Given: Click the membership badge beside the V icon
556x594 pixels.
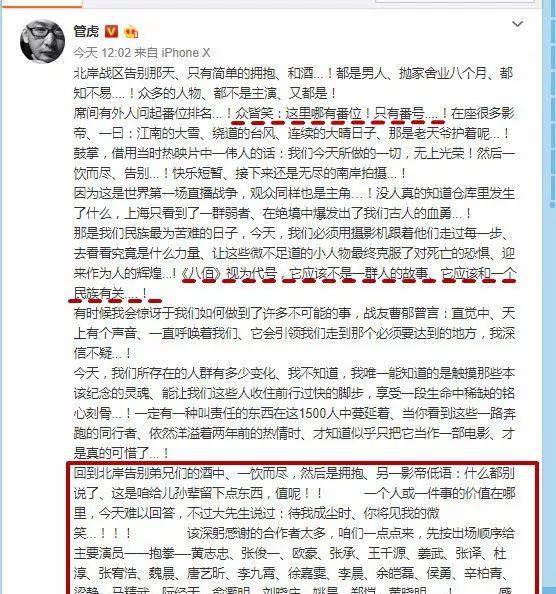Looking at the screenshot, I should [131, 31].
